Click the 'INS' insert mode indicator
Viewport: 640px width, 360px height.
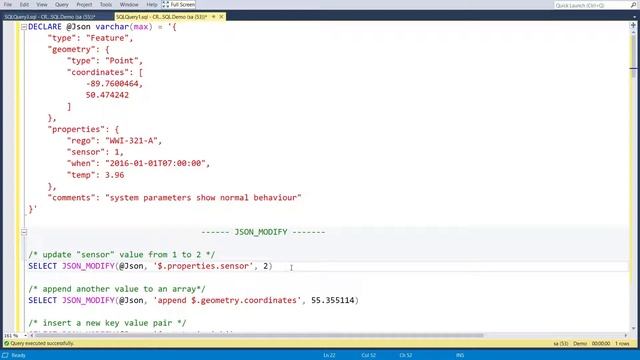[x=460, y=355]
